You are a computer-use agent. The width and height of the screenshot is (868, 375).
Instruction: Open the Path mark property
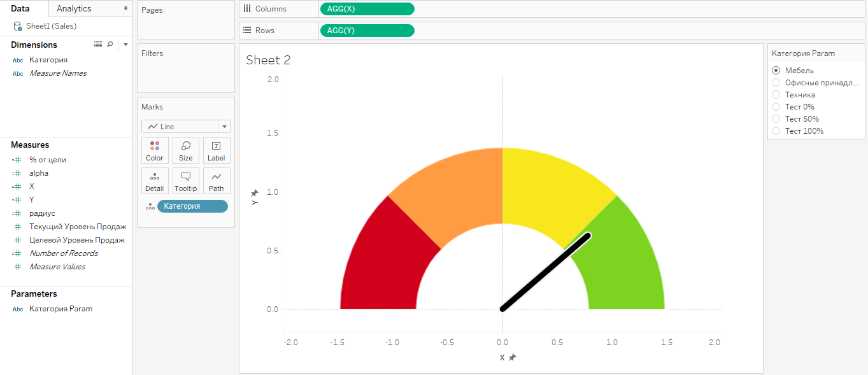click(216, 181)
